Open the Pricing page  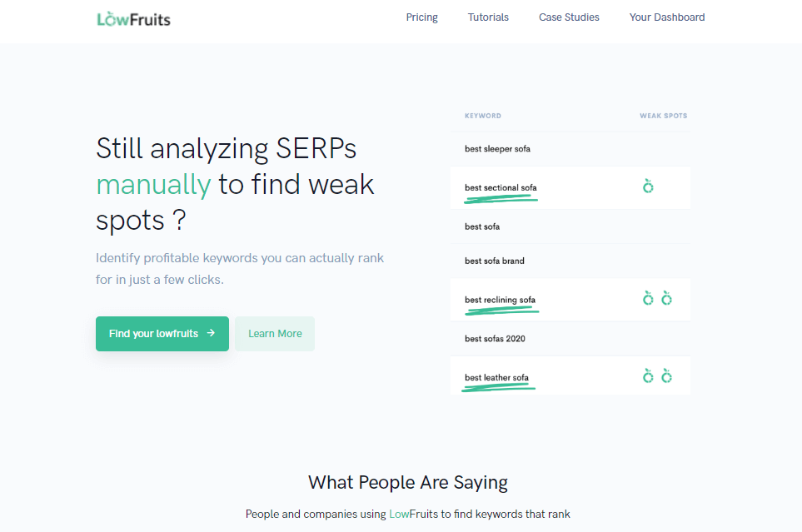(422, 17)
